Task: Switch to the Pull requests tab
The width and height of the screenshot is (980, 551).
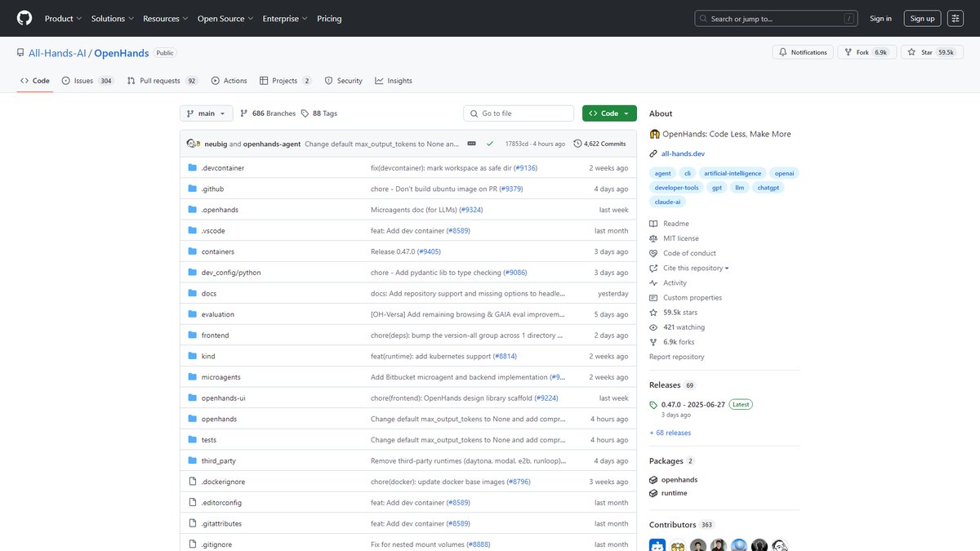Action: tap(163, 81)
